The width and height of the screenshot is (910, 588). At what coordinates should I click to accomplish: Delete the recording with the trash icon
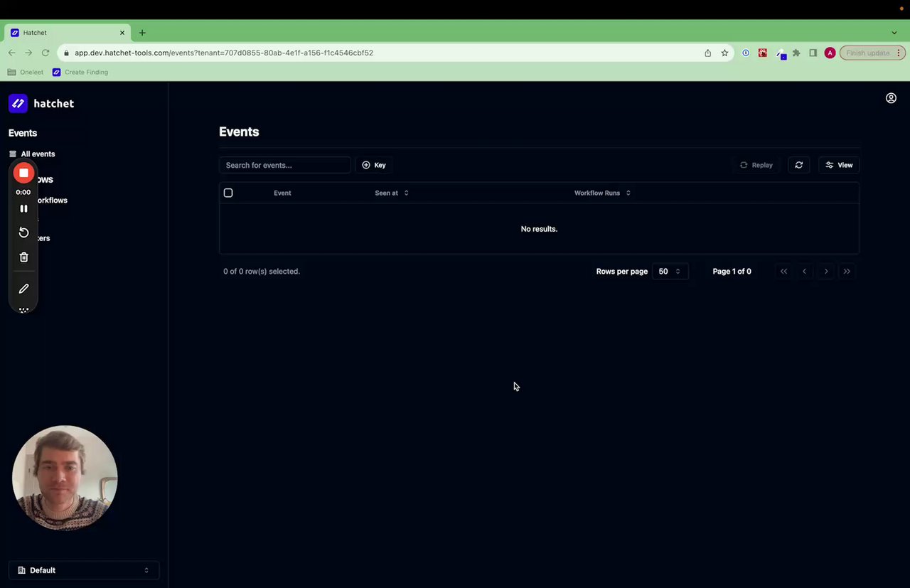(23, 257)
